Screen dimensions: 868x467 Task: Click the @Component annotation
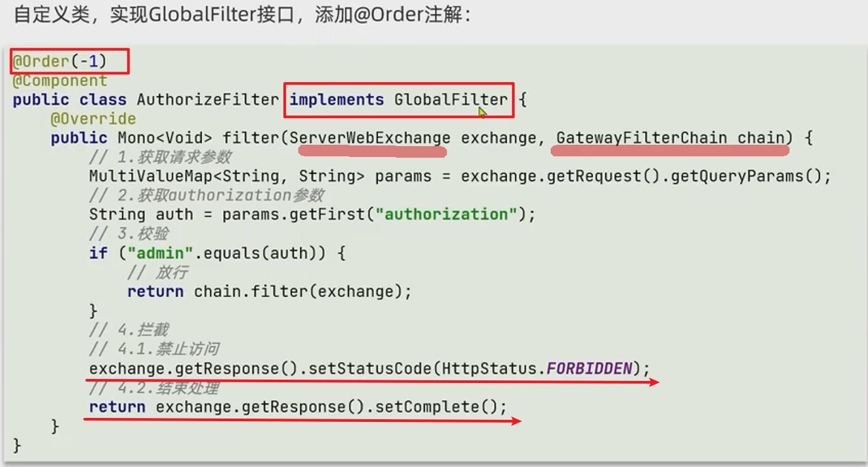60,81
